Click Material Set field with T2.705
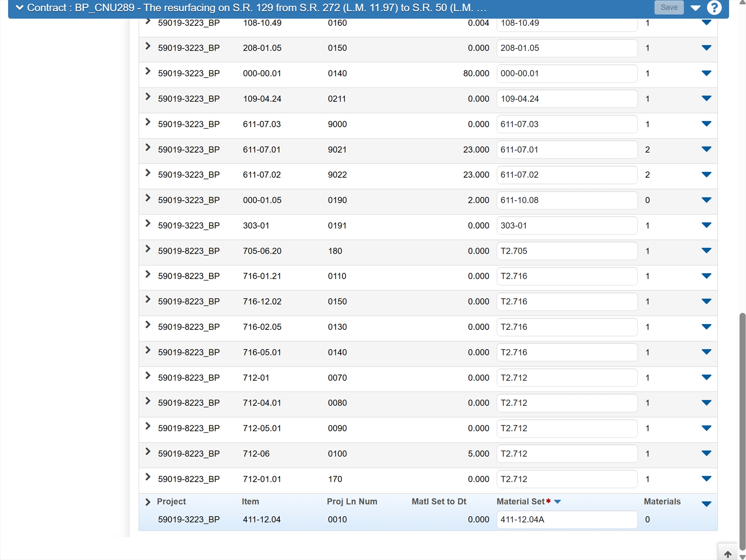 click(x=566, y=251)
